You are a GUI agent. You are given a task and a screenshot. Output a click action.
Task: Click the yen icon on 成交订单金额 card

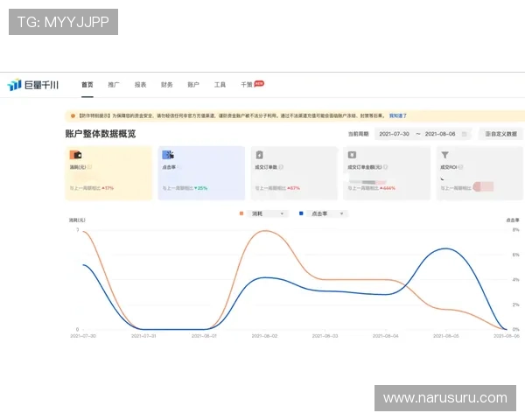tap(353, 155)
